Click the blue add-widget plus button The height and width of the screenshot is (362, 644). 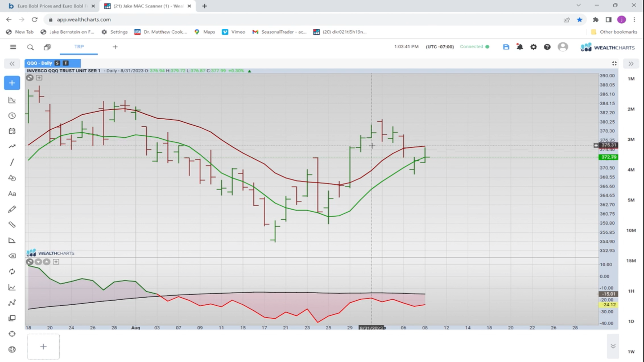tap(12, 83)
